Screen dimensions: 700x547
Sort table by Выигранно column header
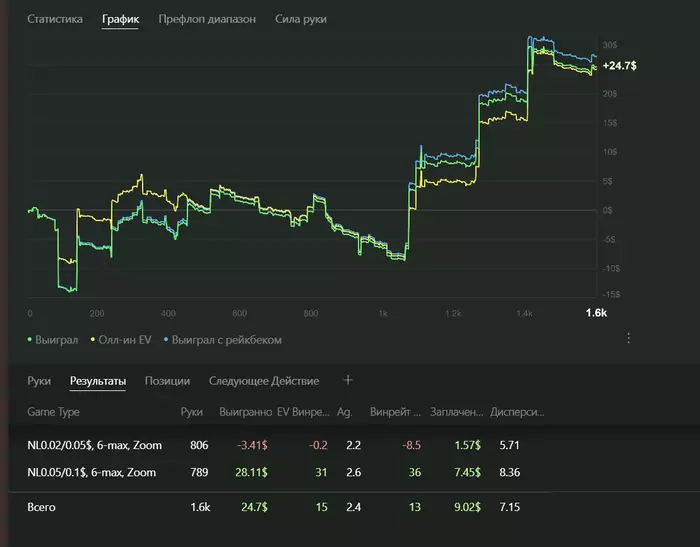246,412
